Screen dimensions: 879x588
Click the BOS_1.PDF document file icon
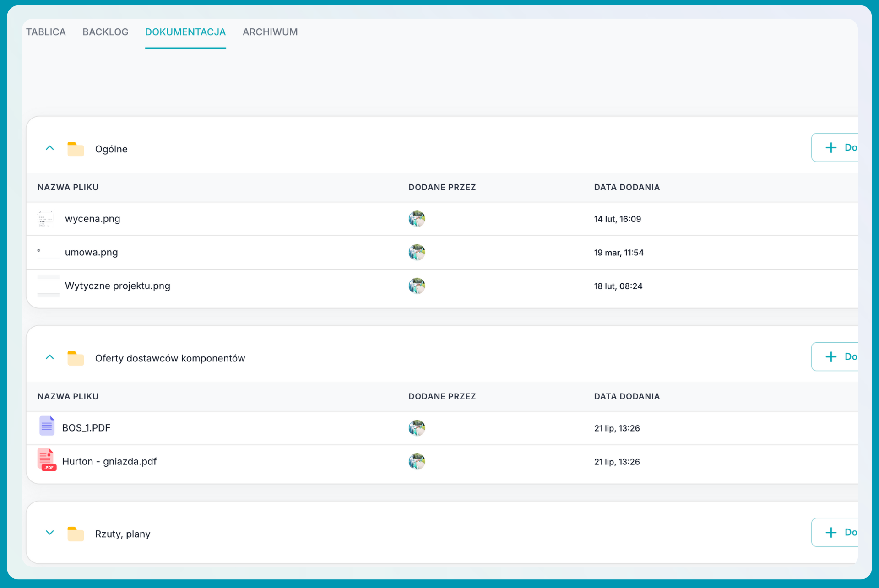pyautogui.click(x=47, y=426)
